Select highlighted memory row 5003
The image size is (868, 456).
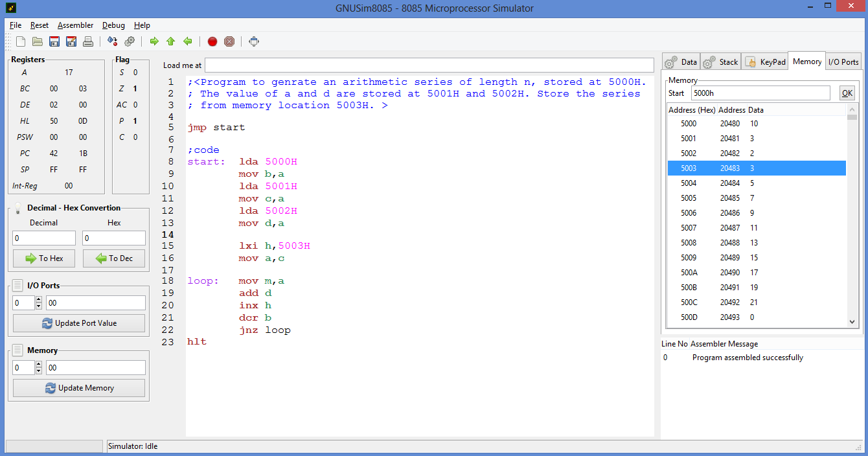pos(757,168)
